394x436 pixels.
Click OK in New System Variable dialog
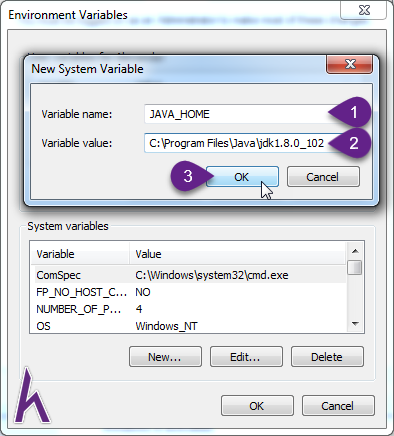242,177
